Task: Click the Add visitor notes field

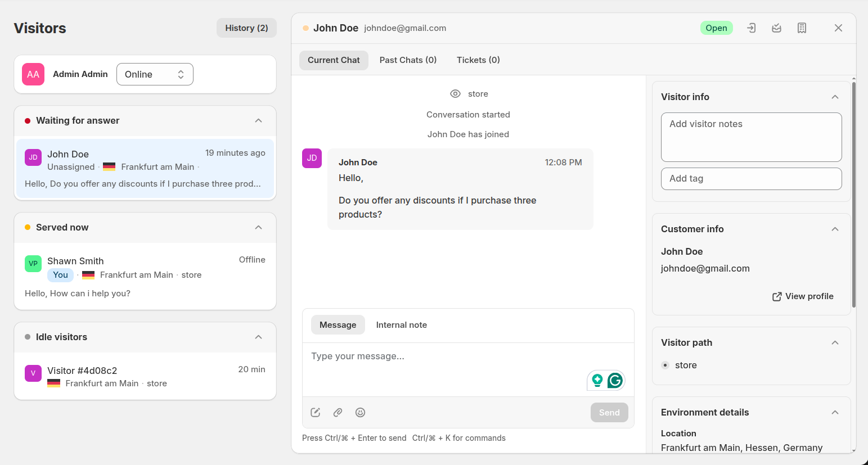Action: [751, 137]
